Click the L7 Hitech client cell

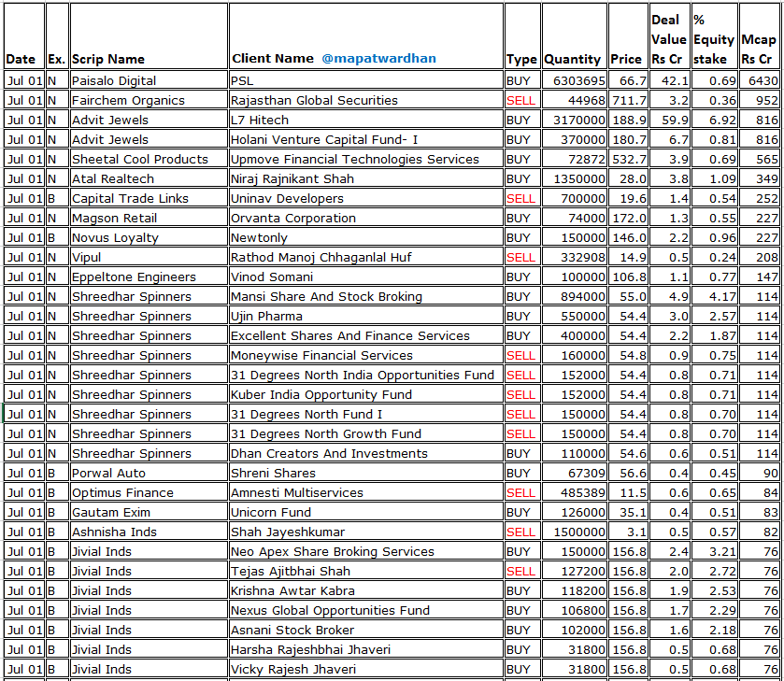coord(366,120)
